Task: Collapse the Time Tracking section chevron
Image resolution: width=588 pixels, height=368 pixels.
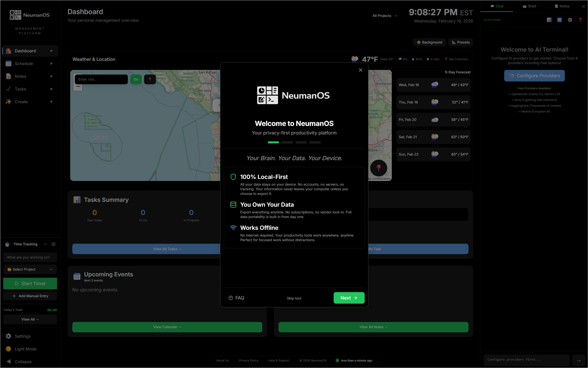Action: pyautogui.click(x=45, y=244)
